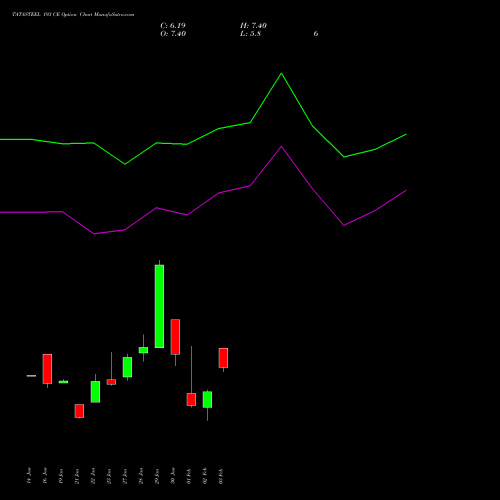The height and width of the screenshot is (500, 500).
Task: Click the high value H: 7.40
Action: (x=253, y=26)
